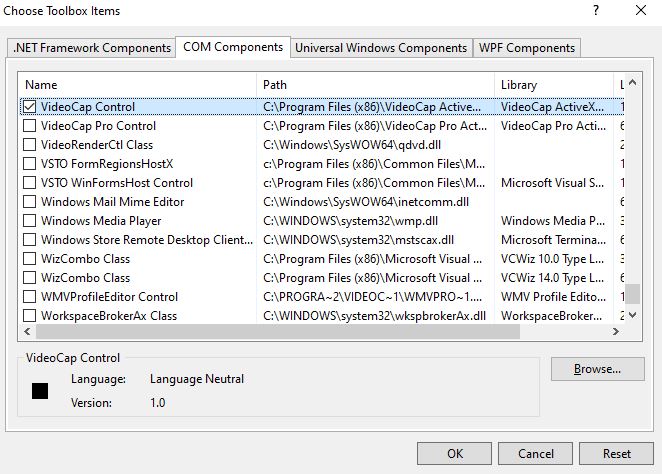The height and width of the screenshot is (474, 662).
Task: Click the help question mark icon
Action: (x=596, y=10)
